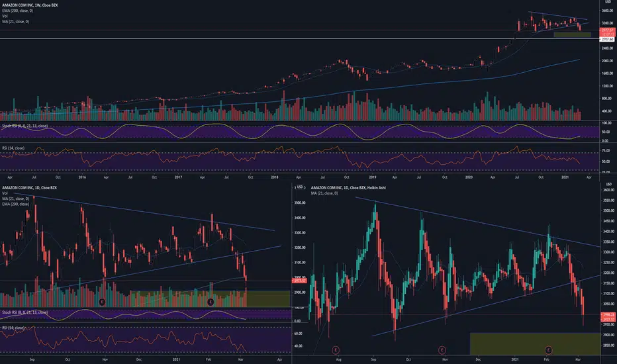
Task: Select the green target rectangle in the Heikin Ashi chart
Action: [x=535, y=344]
